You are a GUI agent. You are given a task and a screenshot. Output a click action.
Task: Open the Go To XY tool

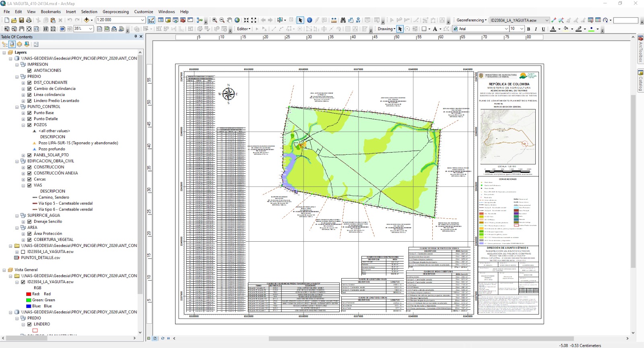tap(358, 20)
